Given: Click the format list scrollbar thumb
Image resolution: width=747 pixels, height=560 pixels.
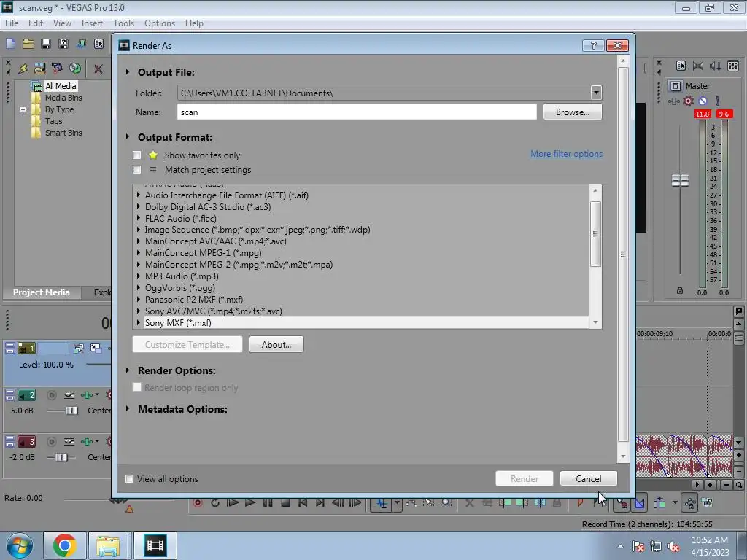Looking at the screenshot, I should click(595, 234).
